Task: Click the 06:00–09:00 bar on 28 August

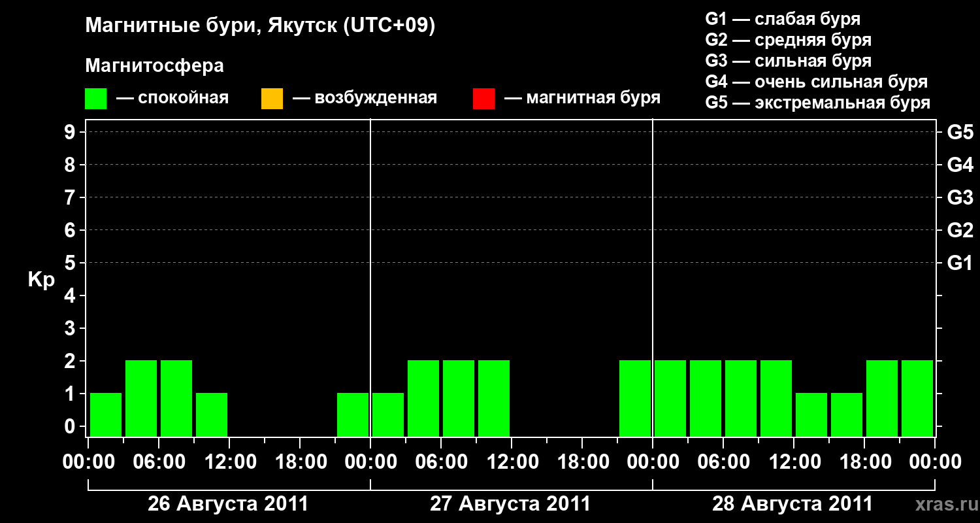Action: (741, 398)
